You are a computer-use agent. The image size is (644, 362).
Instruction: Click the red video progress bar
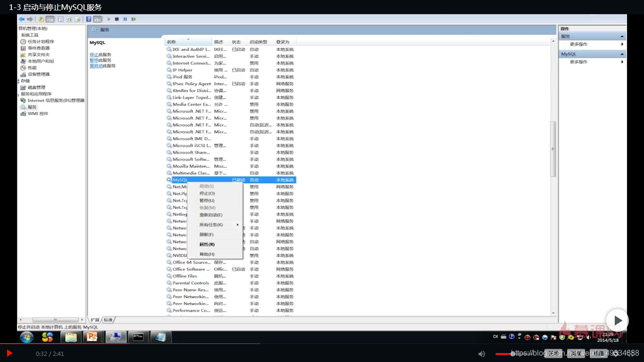65,343
